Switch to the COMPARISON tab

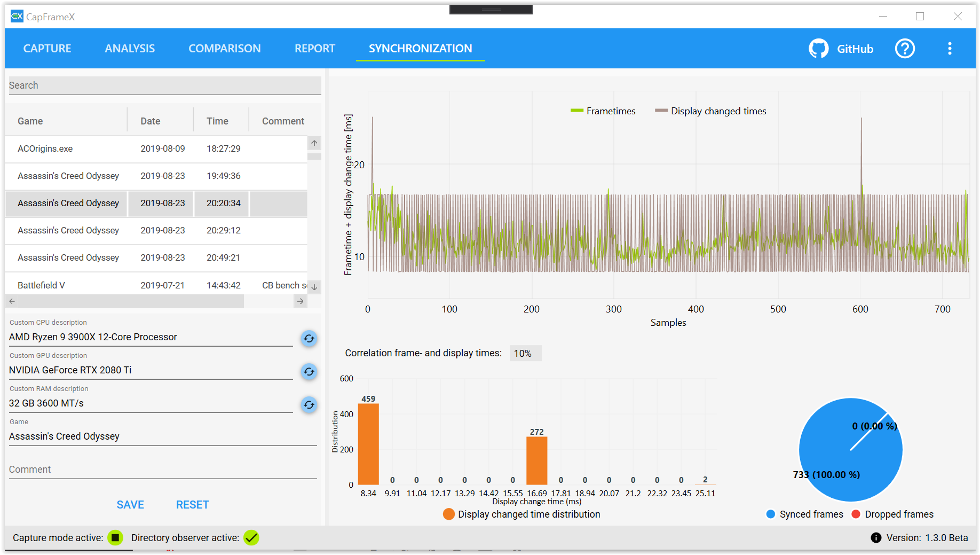225,48
